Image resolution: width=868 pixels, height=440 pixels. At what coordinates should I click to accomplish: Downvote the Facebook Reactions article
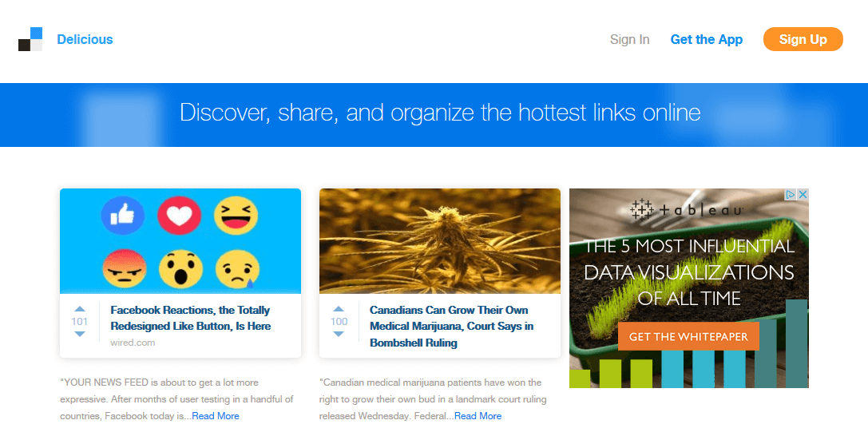(x=80, y=334)
